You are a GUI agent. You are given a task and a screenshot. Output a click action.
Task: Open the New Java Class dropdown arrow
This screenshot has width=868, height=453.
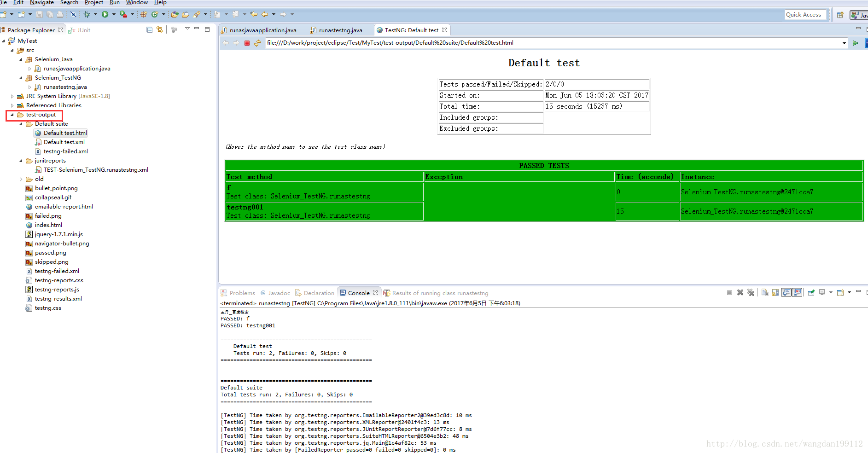163,15
